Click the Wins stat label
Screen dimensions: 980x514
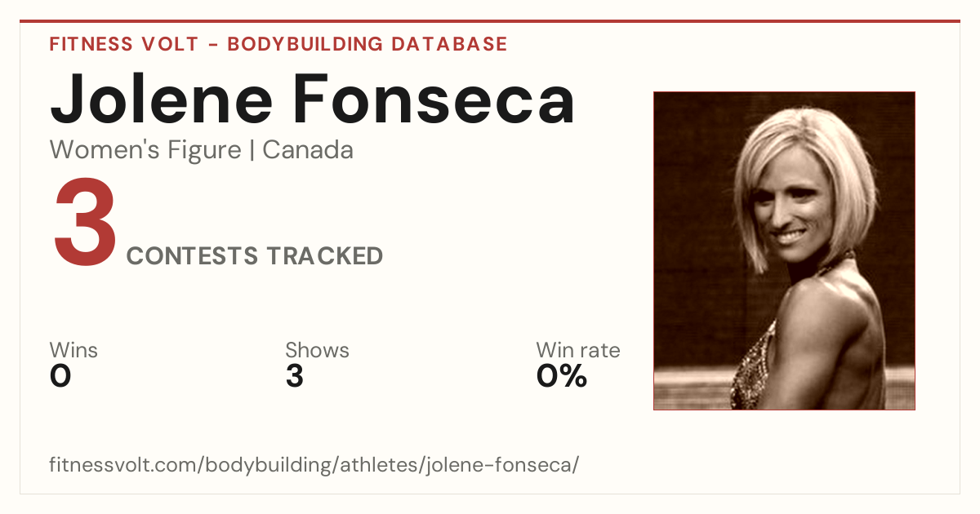point(73,350)
